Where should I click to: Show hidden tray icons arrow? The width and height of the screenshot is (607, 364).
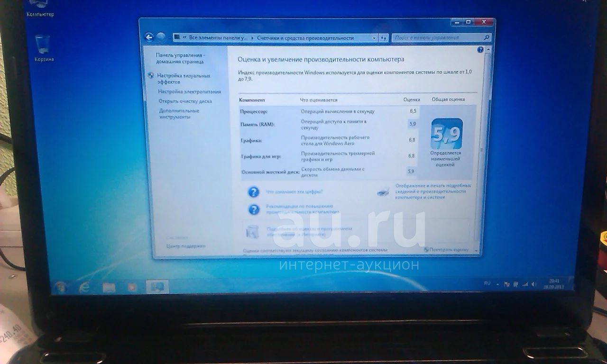pos(497,284)
